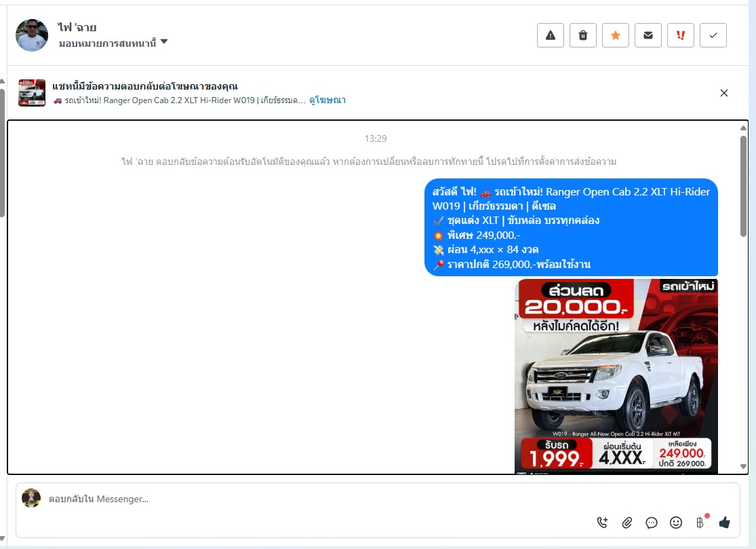Flag conversation as priority with exclamation icon
The image size is (756, 549).
click(680, 35)
